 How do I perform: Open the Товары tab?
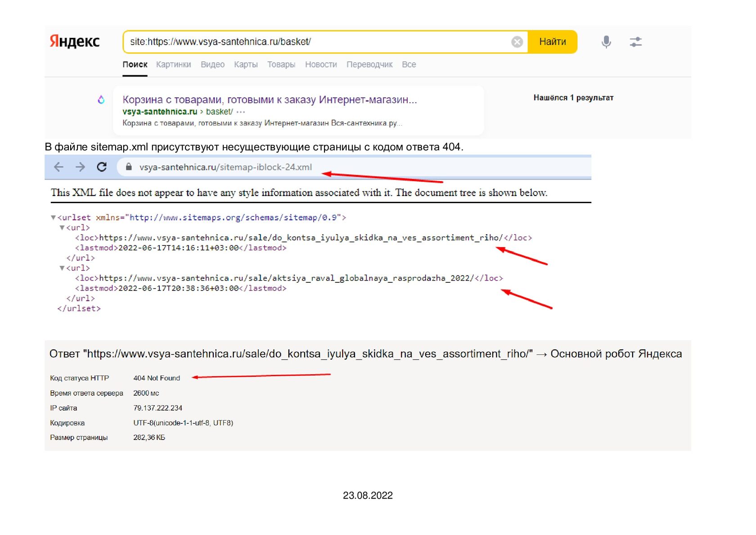281,64
